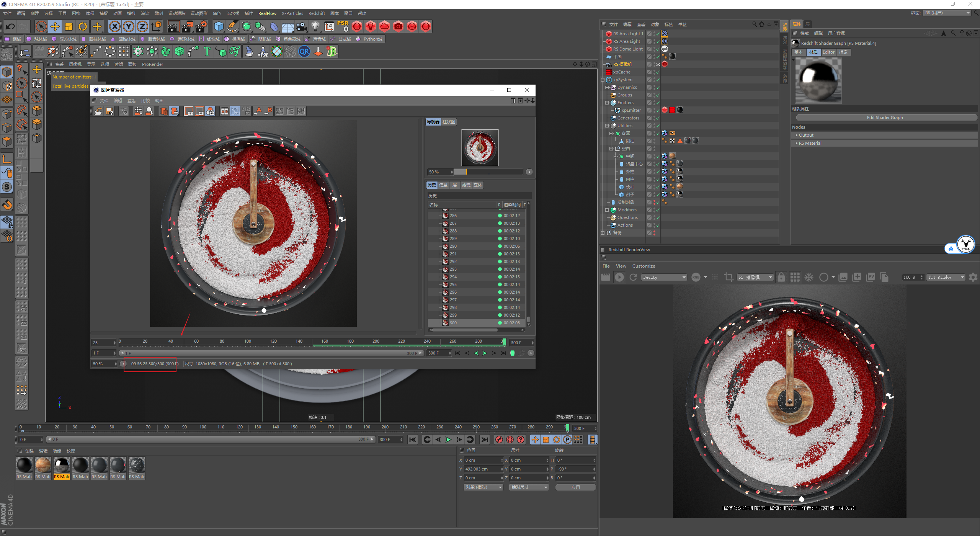
Task: Select the 基本 tab in attributes
Action: click(799, 52)
